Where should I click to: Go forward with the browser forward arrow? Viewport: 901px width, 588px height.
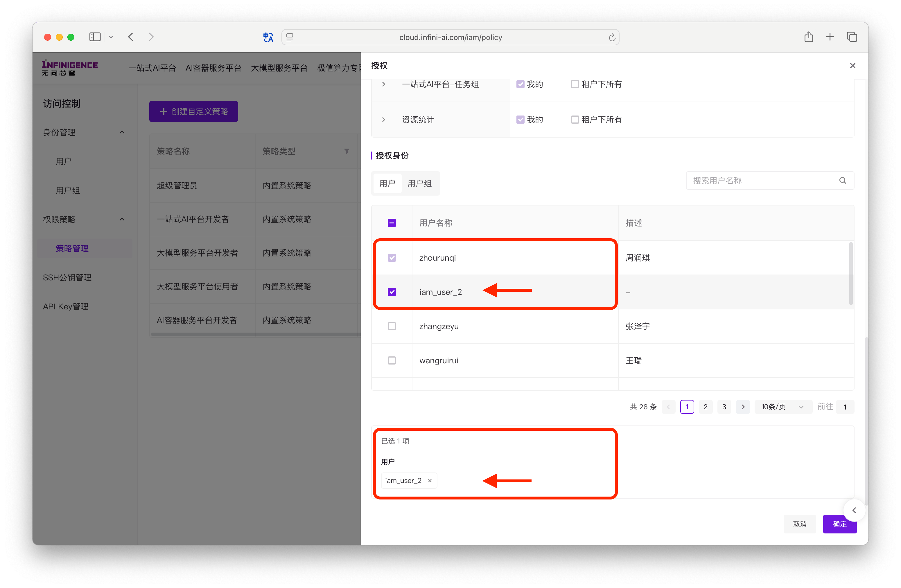151,37
